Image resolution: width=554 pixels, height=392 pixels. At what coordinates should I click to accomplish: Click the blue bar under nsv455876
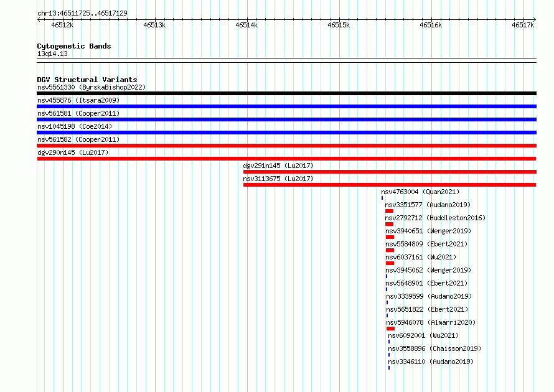click(286, 106)
